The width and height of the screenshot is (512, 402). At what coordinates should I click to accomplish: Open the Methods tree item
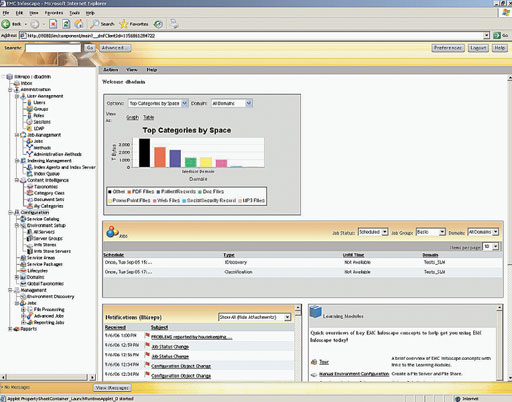[x=42, y=148]
